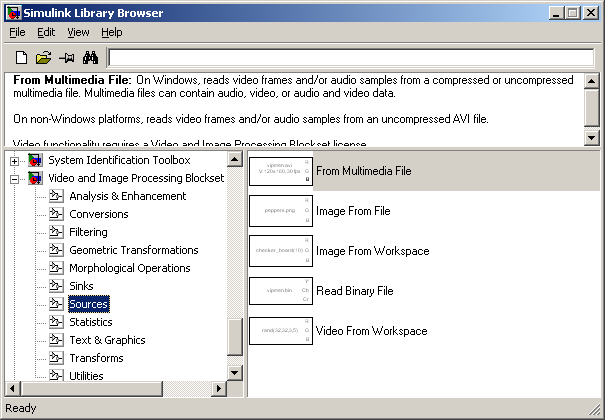Select Morphological Operations library icon
The width and height of the screenshot is (605, 420).
tap(56, 268)
